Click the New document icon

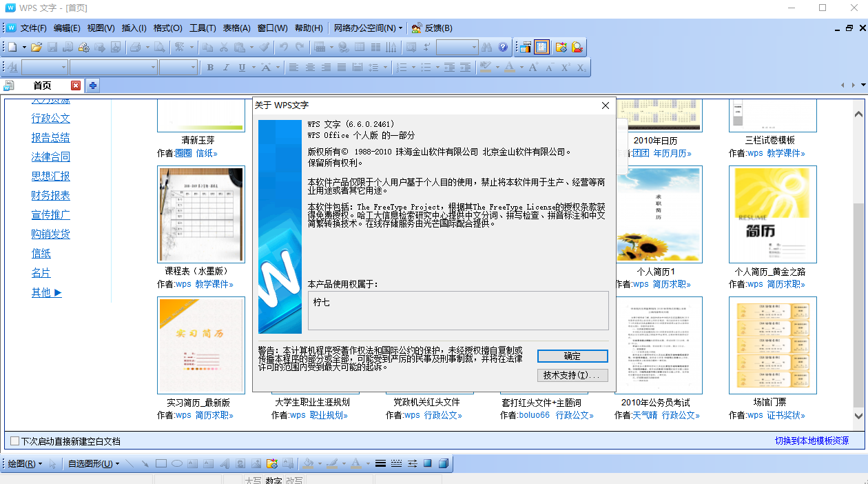(x=12, y=47)
